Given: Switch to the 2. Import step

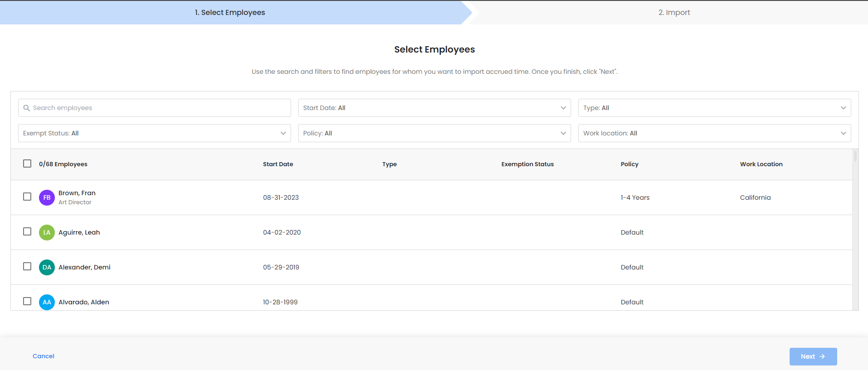Looking at the screenshot, I should pyautogui.click(x=674, y=12).
